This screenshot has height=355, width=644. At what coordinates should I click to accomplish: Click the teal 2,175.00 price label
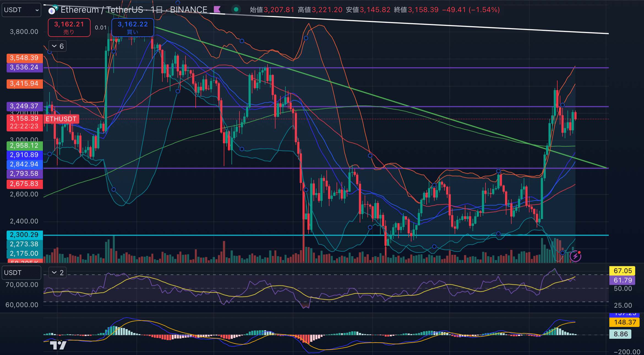tap(24, 253)
